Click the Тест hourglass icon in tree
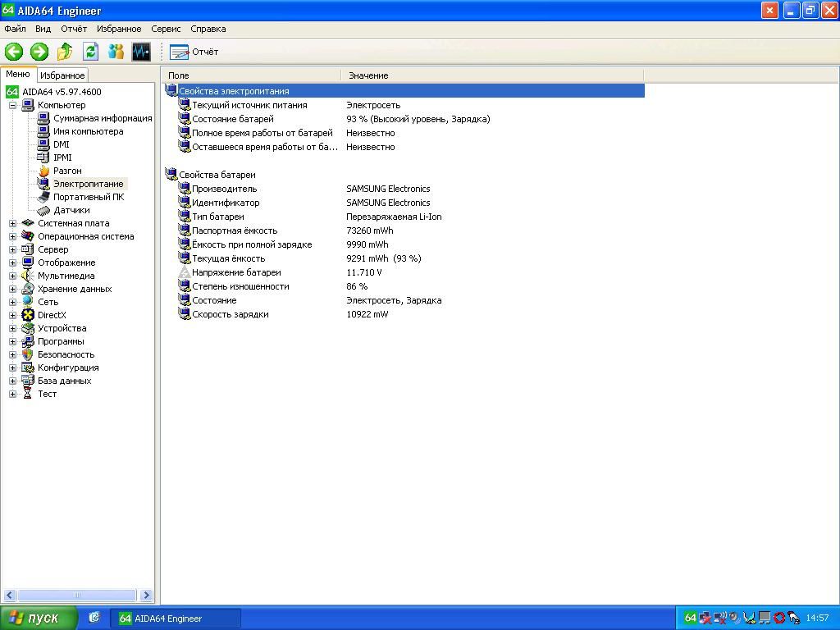Viewport: 840px width, 630px height. click(27, 394)
